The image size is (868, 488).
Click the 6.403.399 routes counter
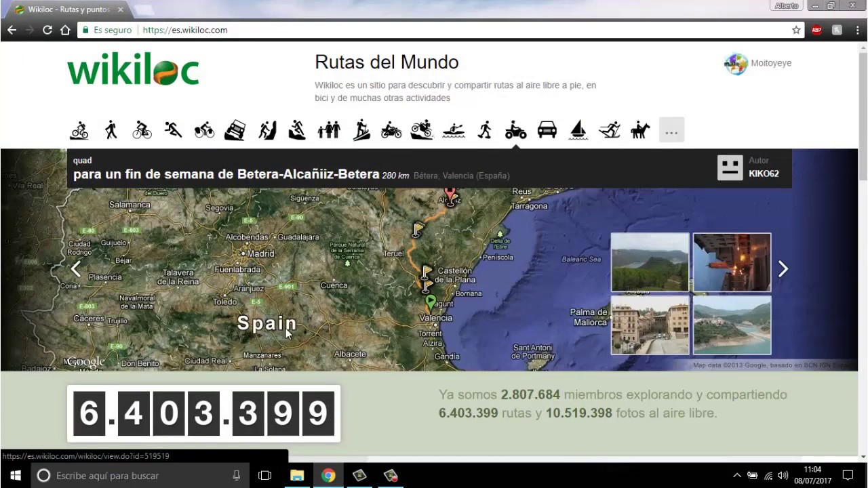[203, 413]
